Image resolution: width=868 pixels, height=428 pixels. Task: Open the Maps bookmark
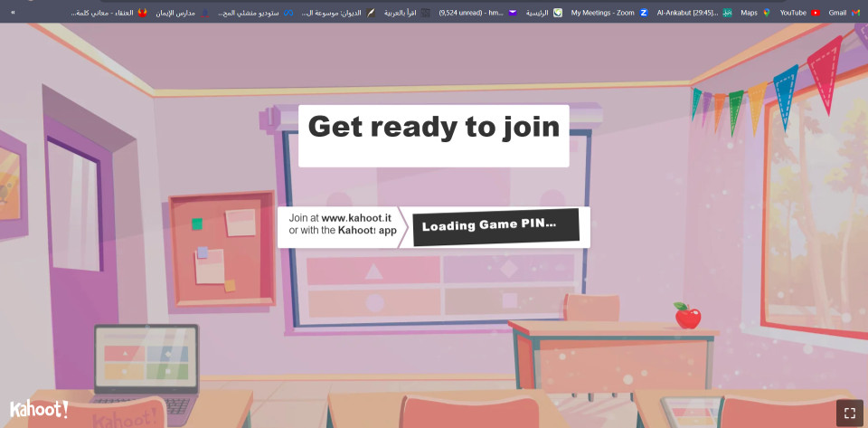pos(755,12)
